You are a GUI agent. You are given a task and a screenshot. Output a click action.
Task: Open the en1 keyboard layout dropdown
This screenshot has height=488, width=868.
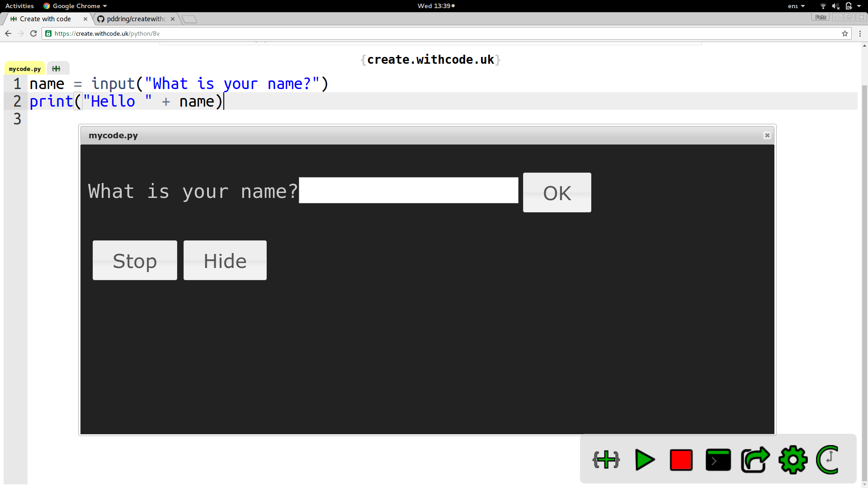click(x=796, y=6)
